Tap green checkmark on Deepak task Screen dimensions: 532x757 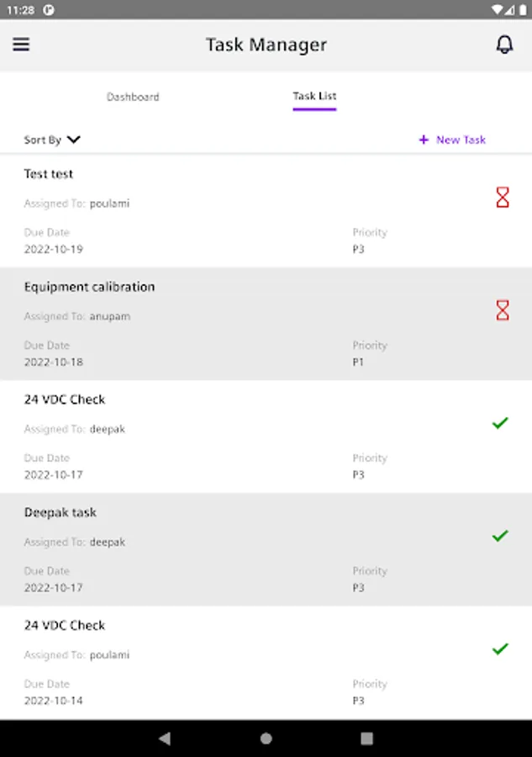(500, 536)
